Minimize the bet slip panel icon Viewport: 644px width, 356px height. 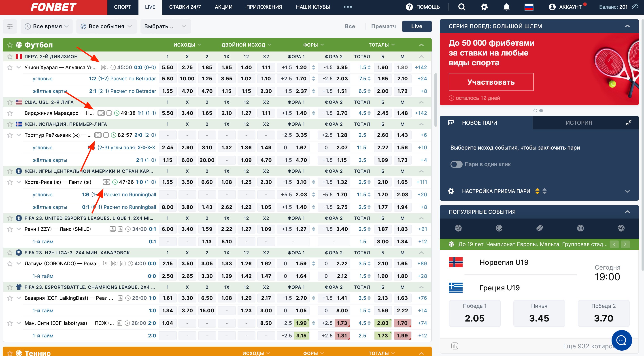pos(628,123)
